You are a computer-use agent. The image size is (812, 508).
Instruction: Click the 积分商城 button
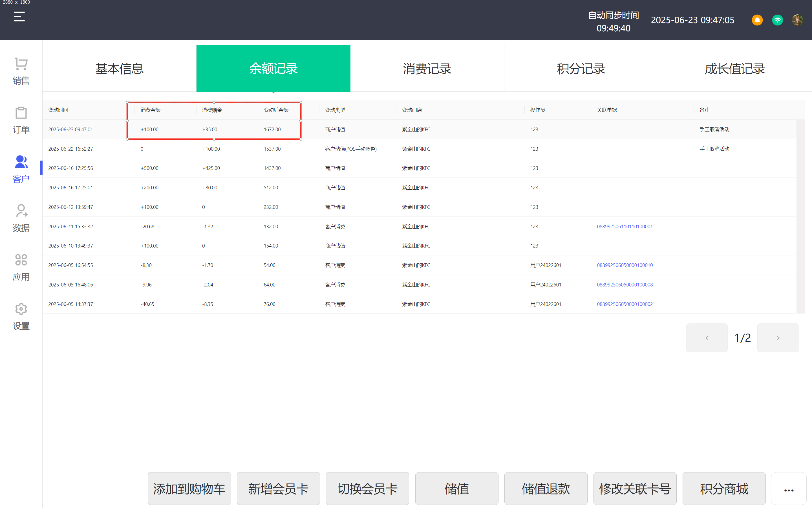[724, 489]
